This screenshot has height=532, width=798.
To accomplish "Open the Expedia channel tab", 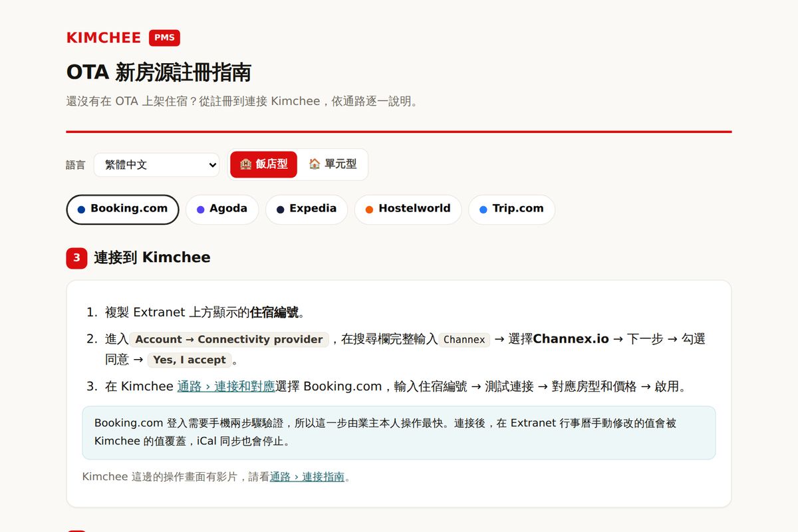I will [x=307, y=209].
